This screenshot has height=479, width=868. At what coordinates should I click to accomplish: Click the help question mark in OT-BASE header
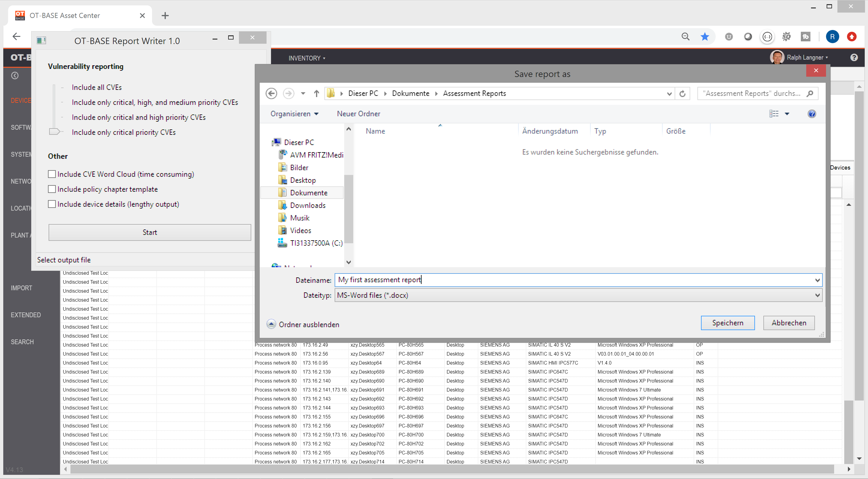[854, 58]
